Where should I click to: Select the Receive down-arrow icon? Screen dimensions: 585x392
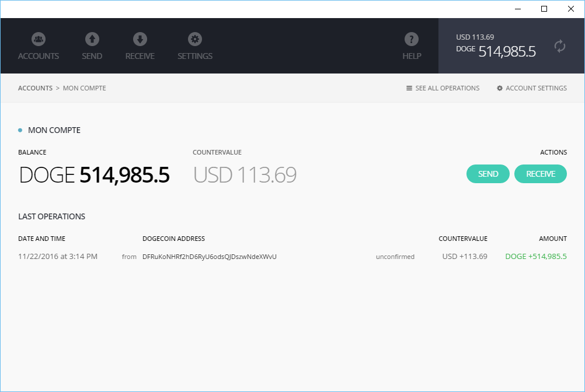pyautogui.click(x=140, y=38)
